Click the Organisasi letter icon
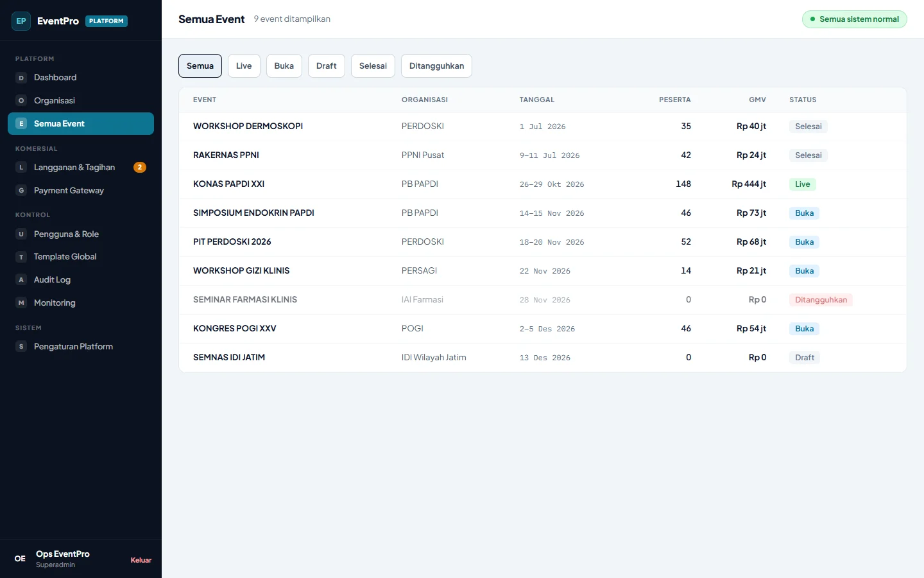Image resolution: width=924 pixels, height=578 pixels. tap(21, 101)
